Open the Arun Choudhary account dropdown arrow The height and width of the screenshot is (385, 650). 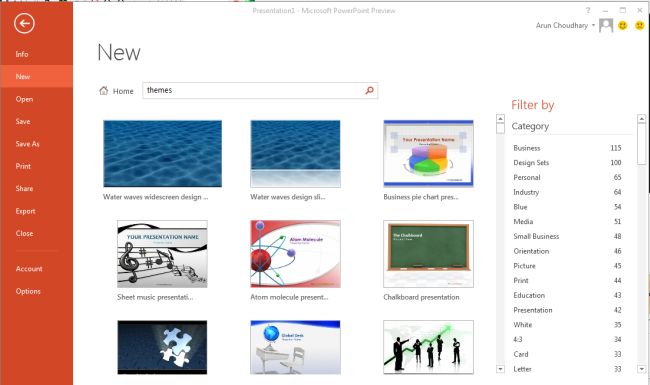593,26
